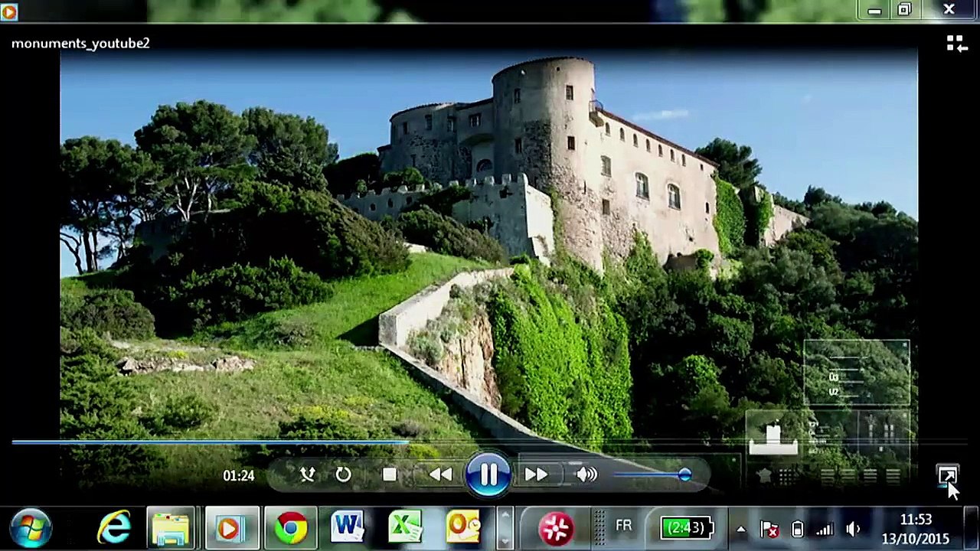Viewport: 980px width, 551px height.
Task: Minimize the Windows Media Player window
Action: click(874, 11)
